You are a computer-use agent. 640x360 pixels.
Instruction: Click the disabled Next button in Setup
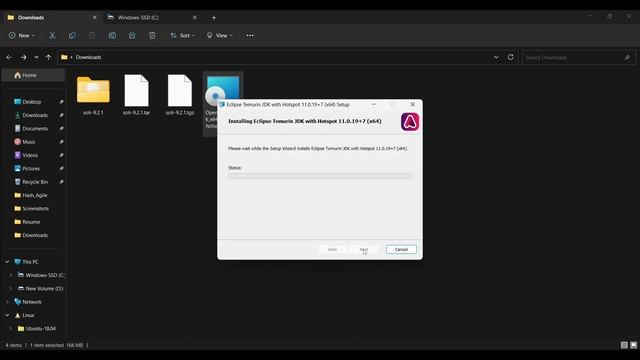pos(364,249)
